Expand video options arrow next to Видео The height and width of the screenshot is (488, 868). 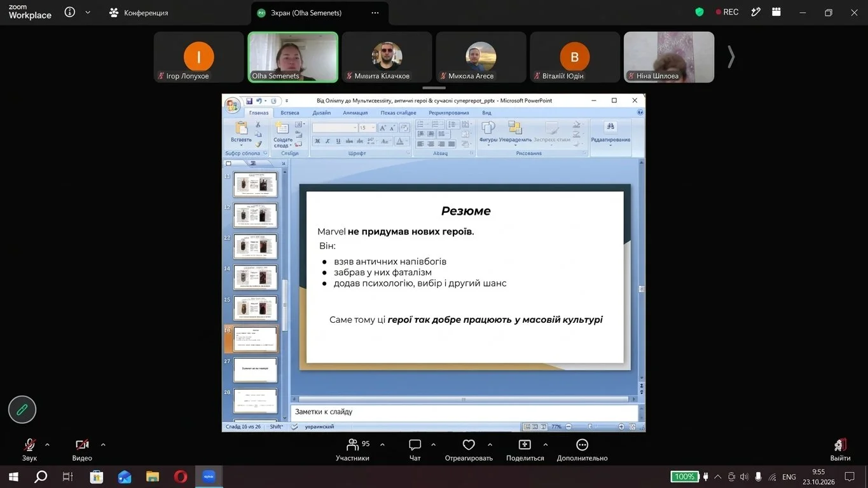[103, 444]
